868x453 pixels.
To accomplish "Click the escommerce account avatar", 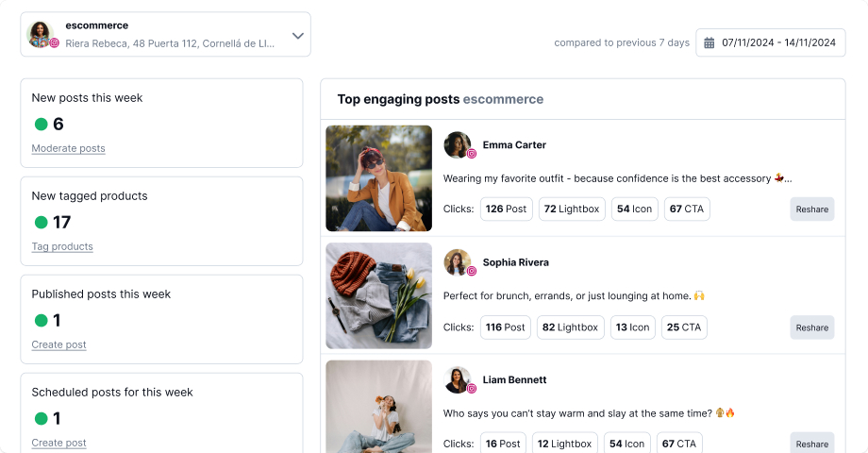I will pyautogui.click(x=40, y=34).
